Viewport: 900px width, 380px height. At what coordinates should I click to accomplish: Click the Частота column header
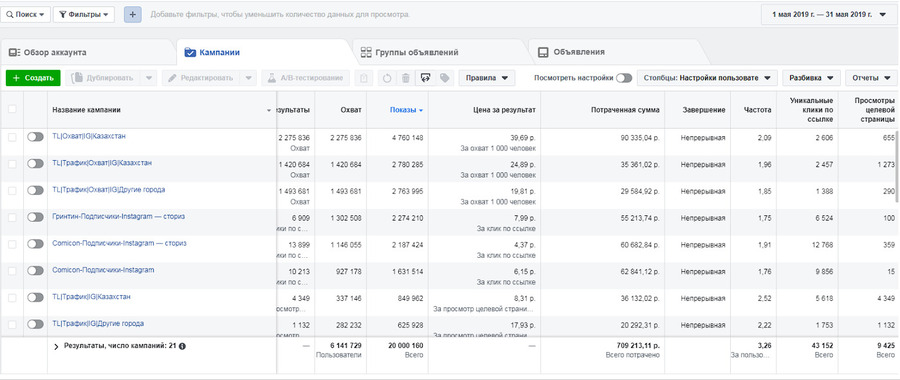[757, 110]
